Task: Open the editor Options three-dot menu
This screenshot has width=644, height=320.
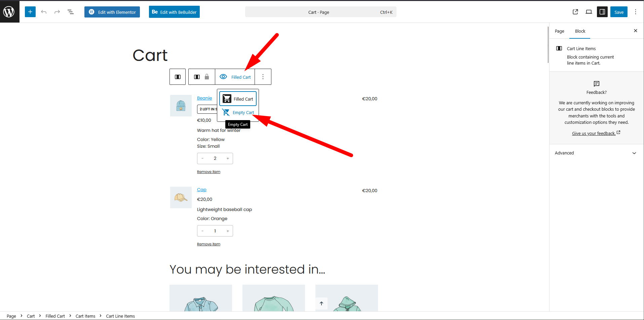Action: [635, 12]
